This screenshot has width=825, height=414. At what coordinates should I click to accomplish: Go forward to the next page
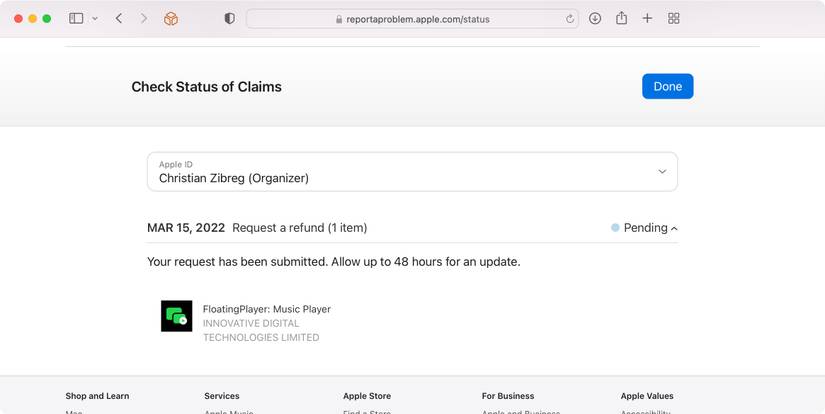144,19
